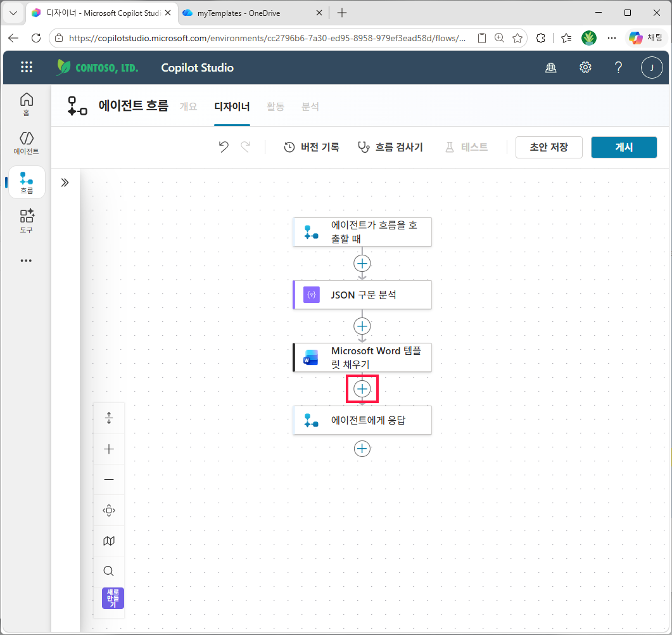Open the environment selector globe icon
The width and height of the screenshot is (672, 635).
tap(551, 67)
